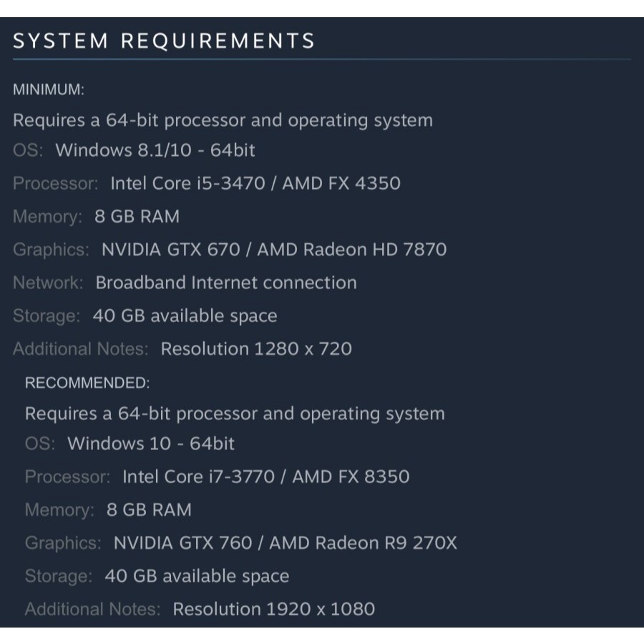Image resolution: width=644 pixels, height=644 pixels.
Task: Click "Intel Core i7-3770 / AMD FX 8350" text
Action: 265,477
